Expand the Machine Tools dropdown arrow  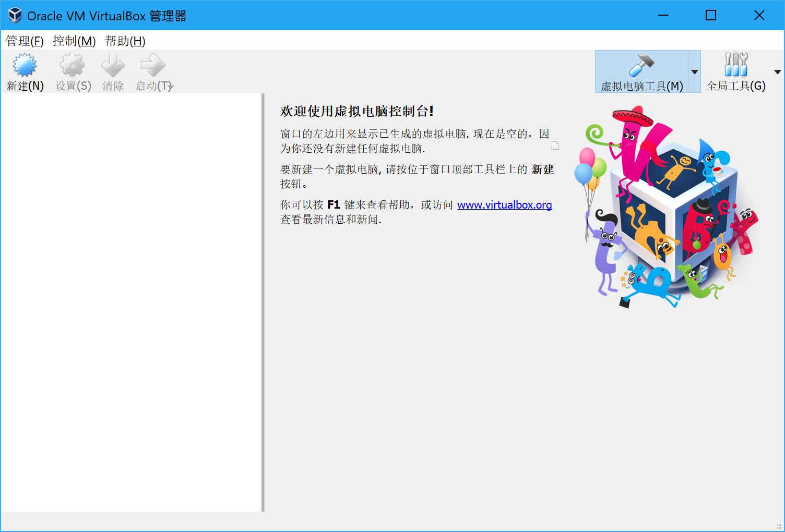695,72
